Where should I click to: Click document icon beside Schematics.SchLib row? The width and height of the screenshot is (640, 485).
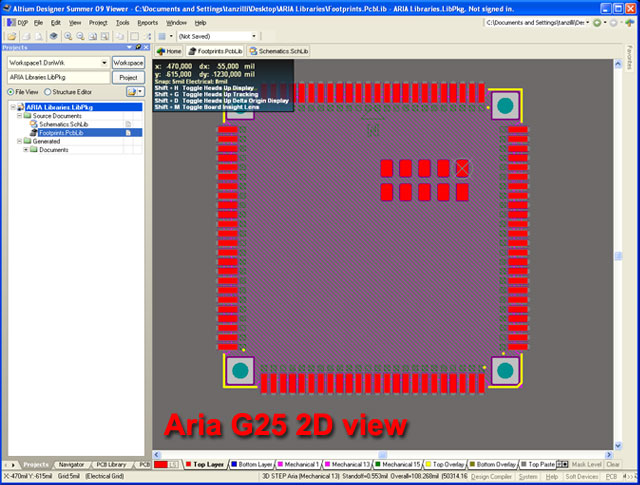[128, 124]
